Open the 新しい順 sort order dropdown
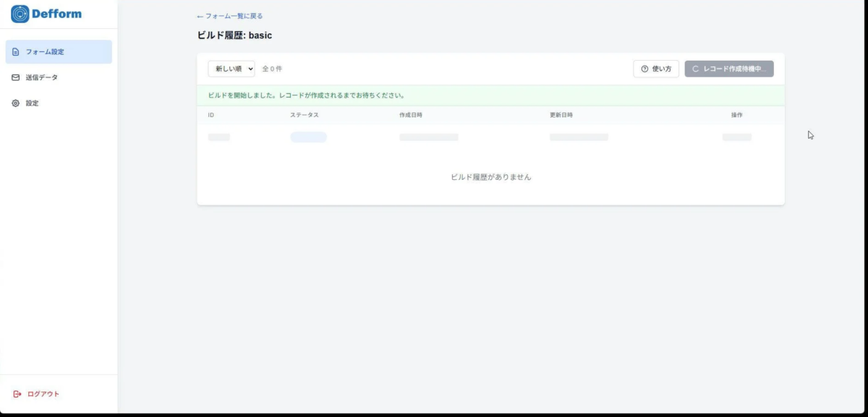 [x=231, y=69]
